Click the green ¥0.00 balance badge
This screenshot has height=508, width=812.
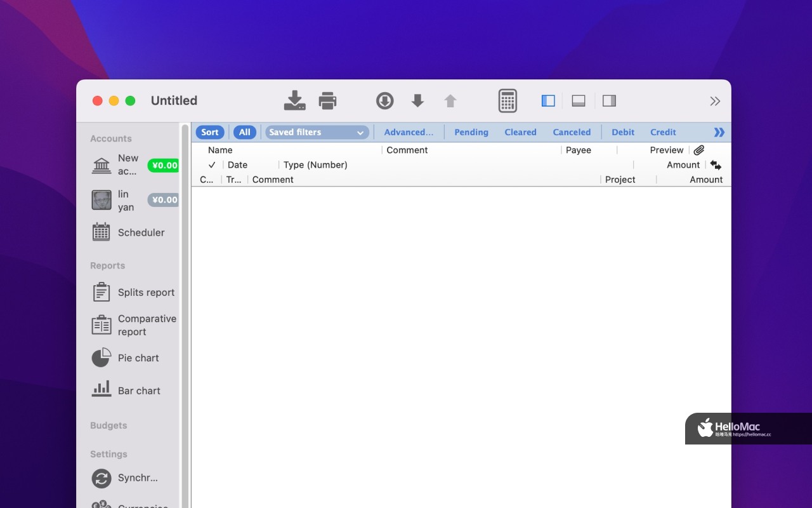click(x=164, y=165)
